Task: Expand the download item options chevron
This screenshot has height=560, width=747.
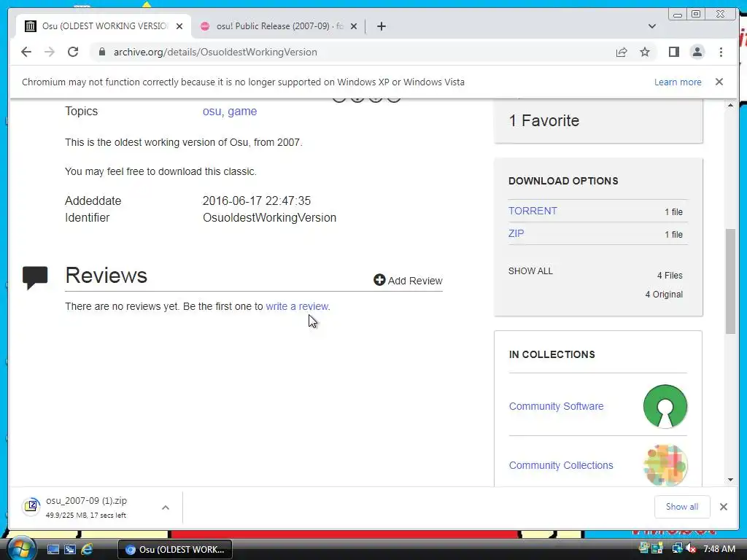Action: [x=166, y=507]
